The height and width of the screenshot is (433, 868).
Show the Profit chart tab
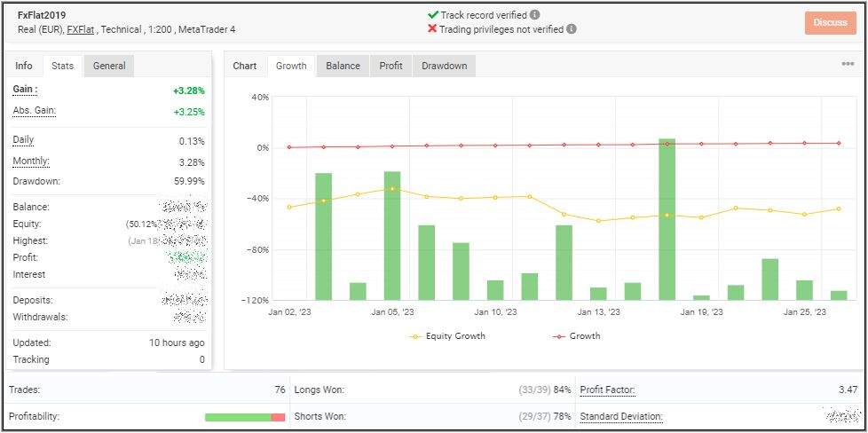click(391, 66)
